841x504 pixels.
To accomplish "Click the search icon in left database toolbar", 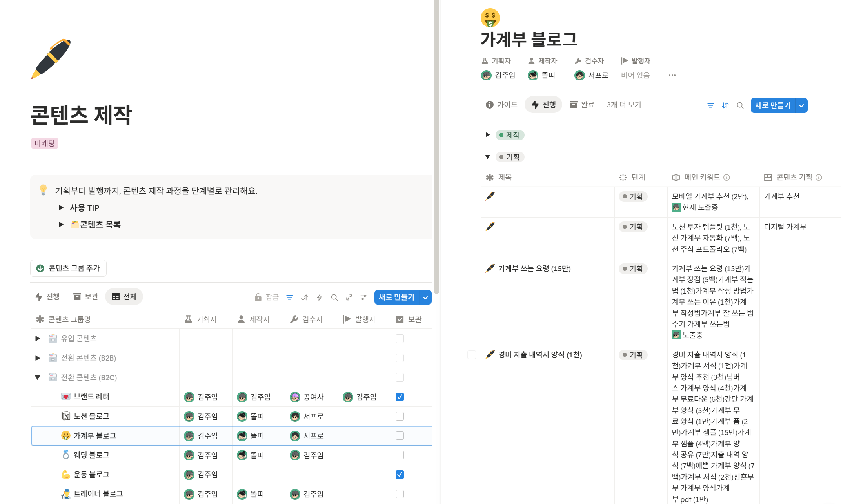I will click(x=334, y=297).
